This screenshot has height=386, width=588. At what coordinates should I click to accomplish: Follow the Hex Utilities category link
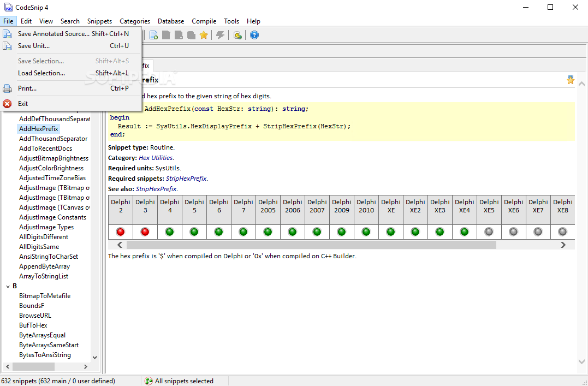click(156, 158)
